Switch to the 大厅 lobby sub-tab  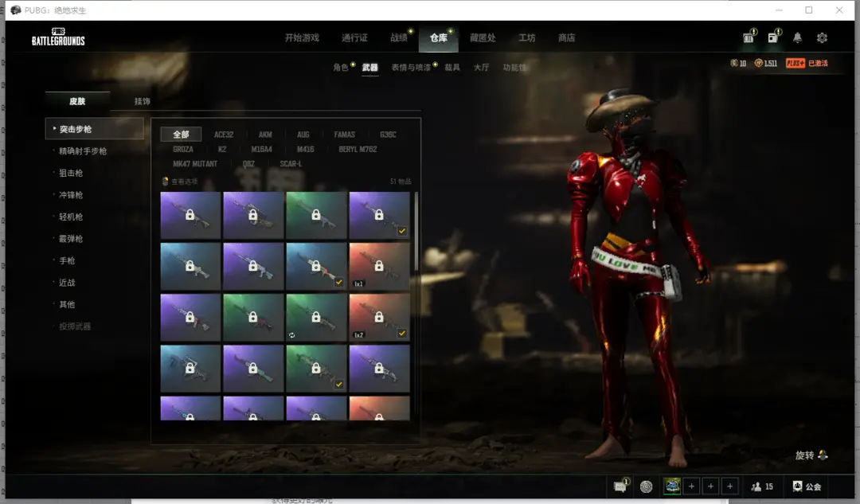point(481,67)
